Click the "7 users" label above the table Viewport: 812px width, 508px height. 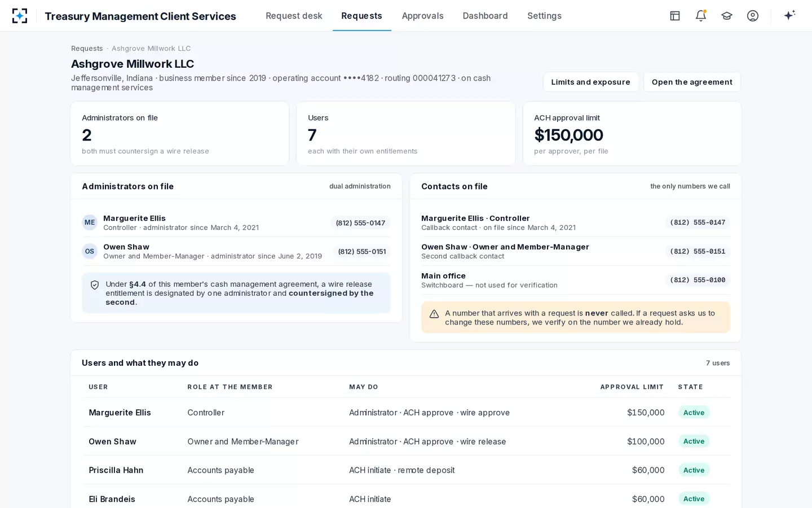718,363
